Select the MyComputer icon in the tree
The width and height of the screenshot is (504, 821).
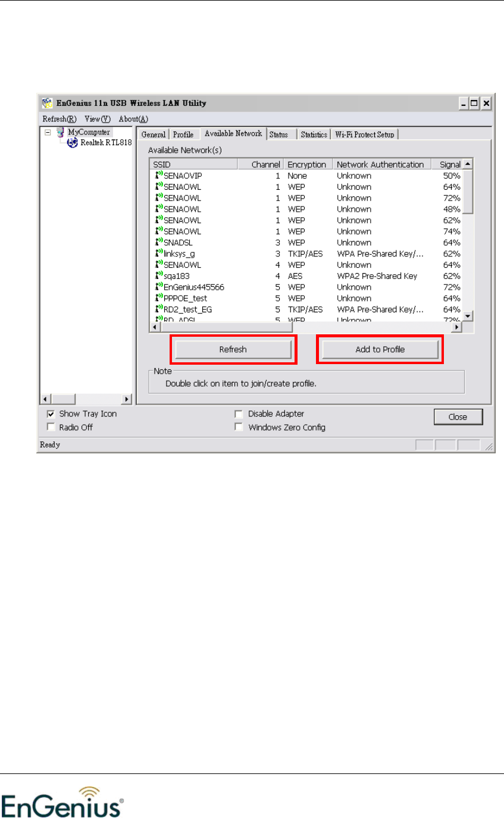point(60,132)
